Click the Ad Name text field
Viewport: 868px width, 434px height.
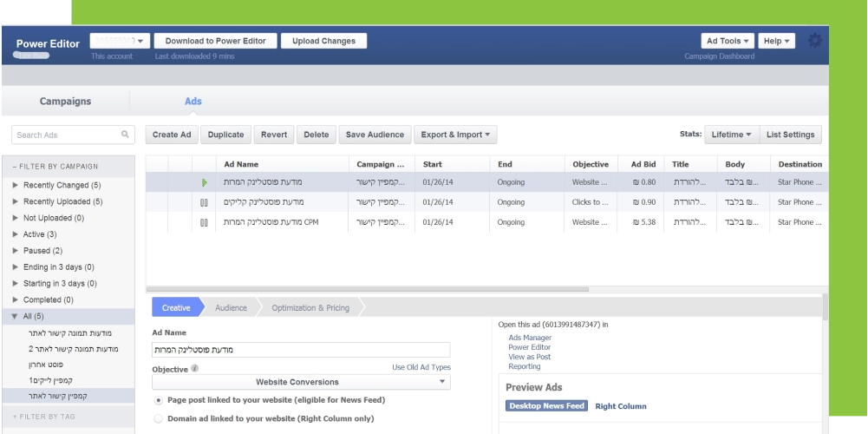[301, 350]
